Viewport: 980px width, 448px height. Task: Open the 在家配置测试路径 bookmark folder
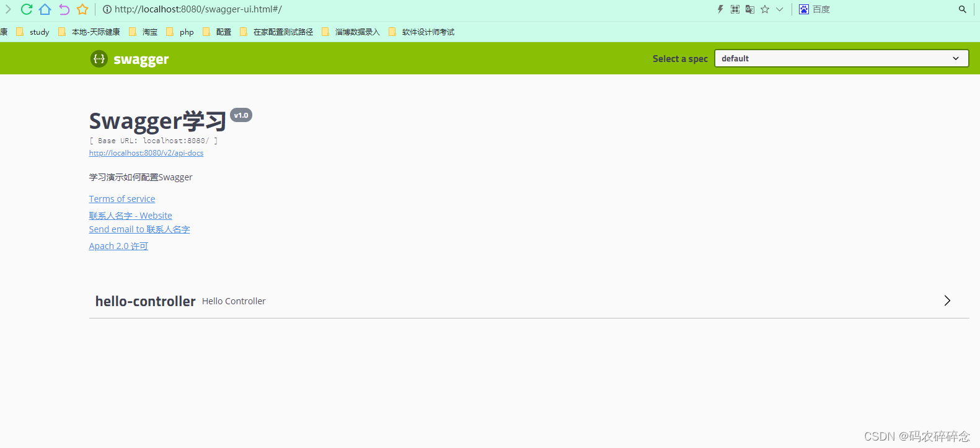click(276, 32)
